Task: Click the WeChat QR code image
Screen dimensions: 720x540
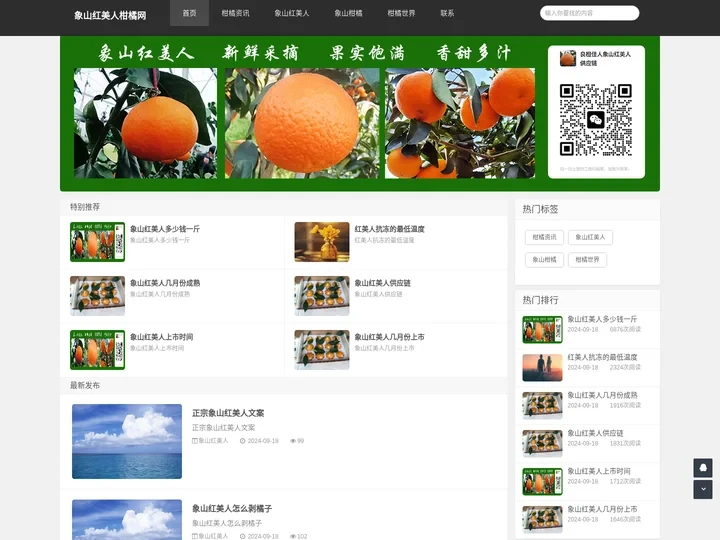Action: click(x=596, y=120)
